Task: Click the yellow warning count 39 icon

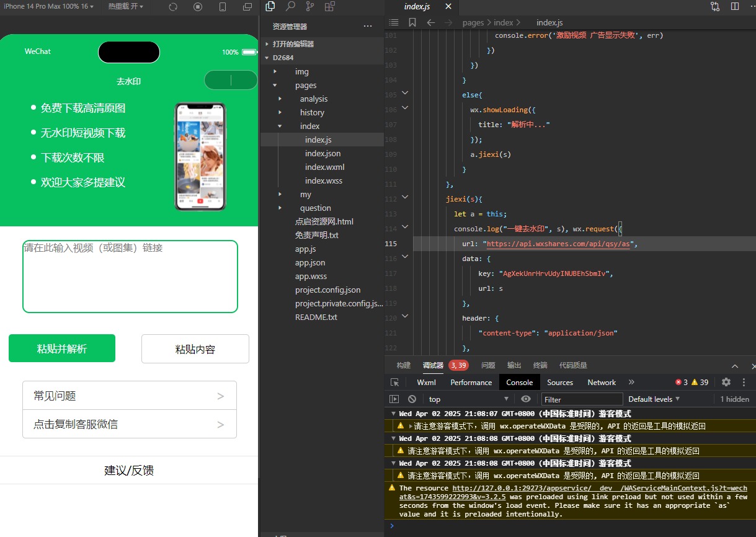Action: pyautogui.click(x=700, y=383)
